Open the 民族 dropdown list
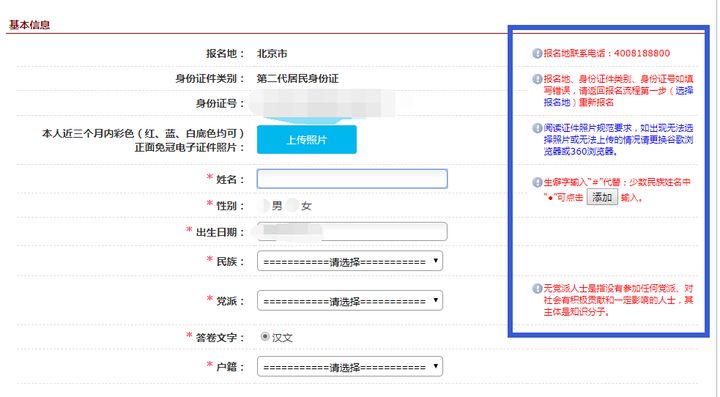This screenshot has height=397, width=720. pyautogui.click(x=350, y=261)
